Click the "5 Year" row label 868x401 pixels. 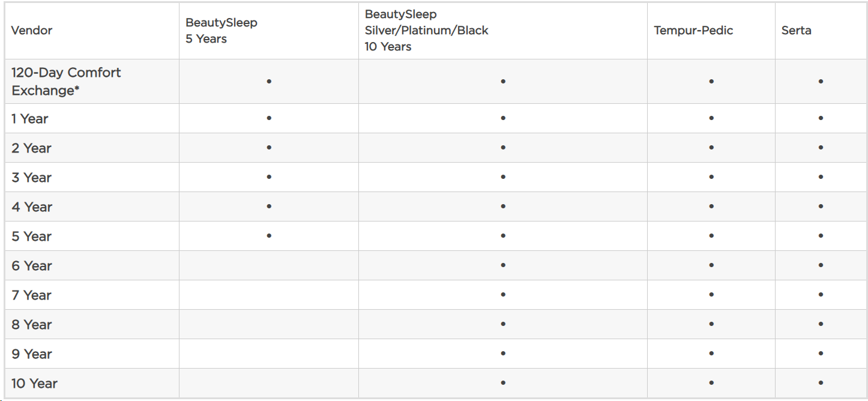(x=31, y=237)
